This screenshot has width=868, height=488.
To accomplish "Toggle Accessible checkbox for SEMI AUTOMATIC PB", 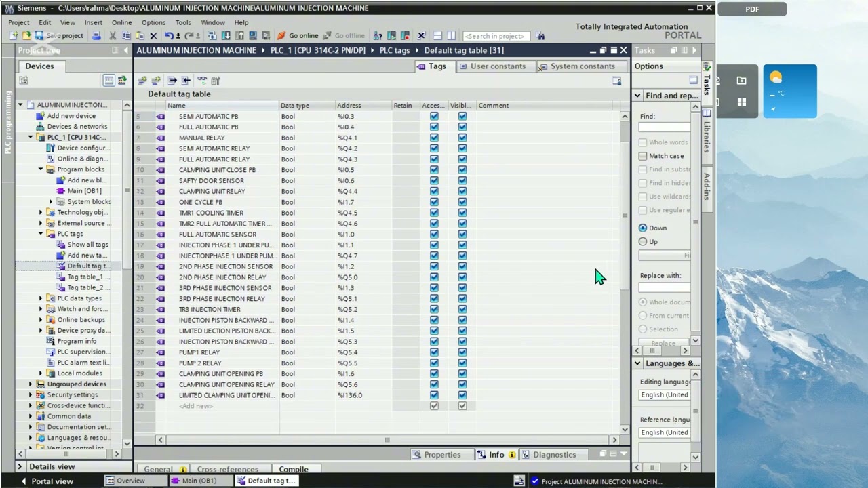I will [x=434, y=117].
